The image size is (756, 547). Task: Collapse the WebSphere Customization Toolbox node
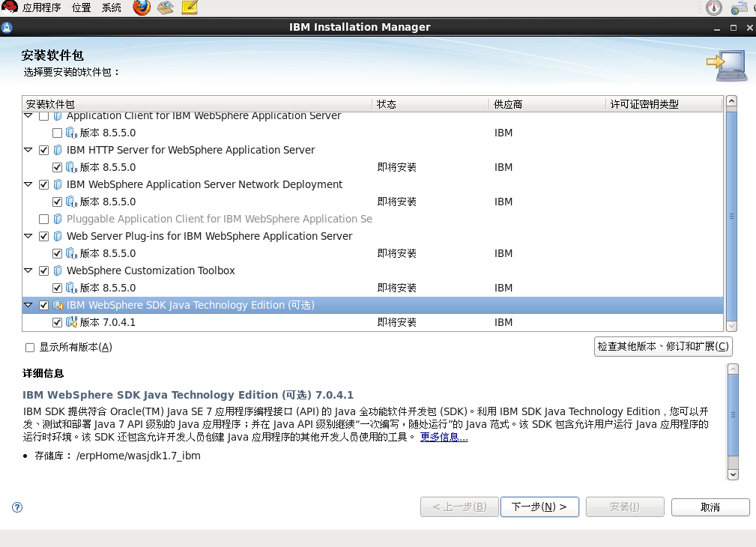[x=28, y=271]
